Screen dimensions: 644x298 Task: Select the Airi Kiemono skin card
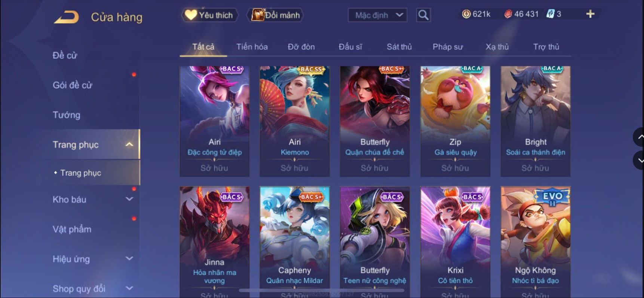pos(295,121)
